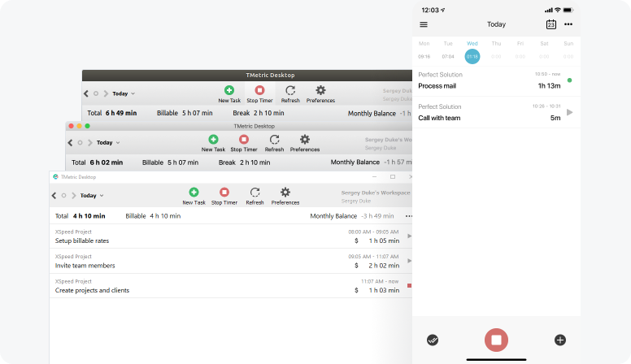Screen dimensions: 631x364
Task: Select Sat in mobile week strip
Action: [x=544, y=50]
